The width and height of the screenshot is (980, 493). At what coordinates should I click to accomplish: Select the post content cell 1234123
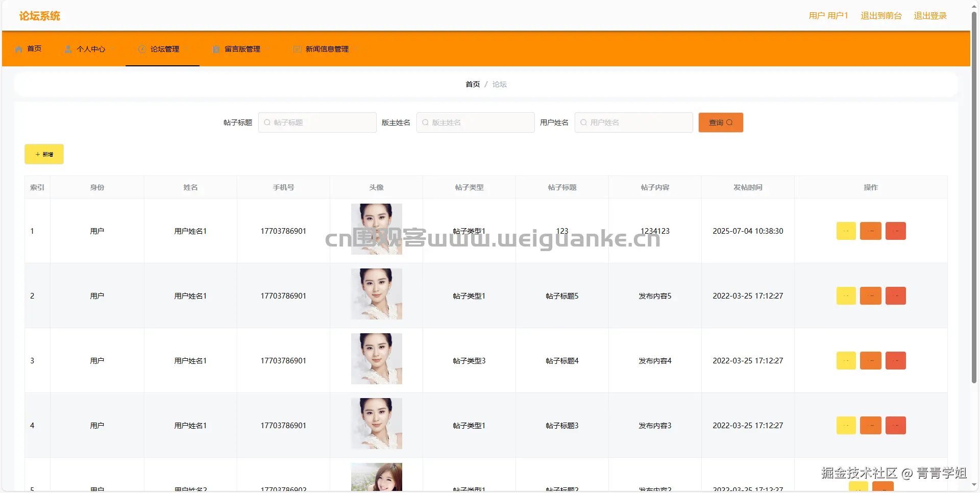(x=655, y=231)
